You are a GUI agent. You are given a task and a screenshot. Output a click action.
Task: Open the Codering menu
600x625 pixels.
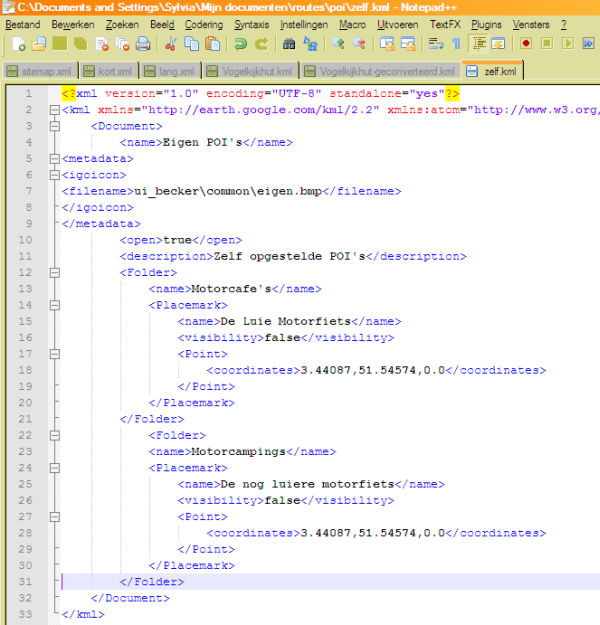coord(204,25)
